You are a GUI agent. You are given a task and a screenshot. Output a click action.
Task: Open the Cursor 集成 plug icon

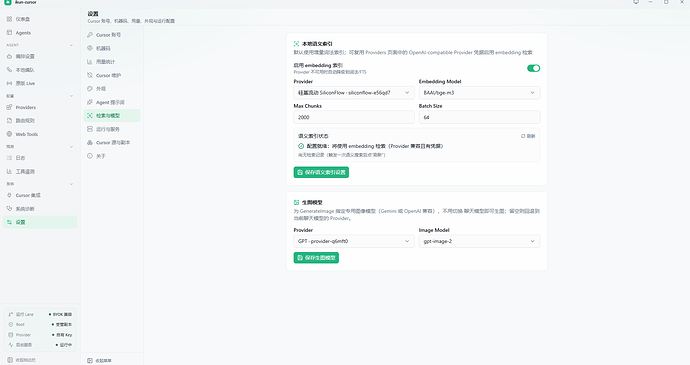pyautogui.click(x=9, y=195)
